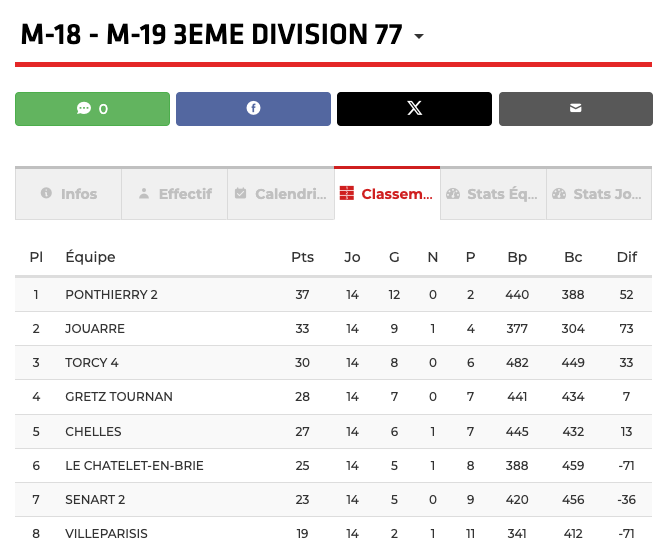This screenshot has height=559, width=669.
Task: Share on X (Twitter) icon
Action: pyautogui.click(x=414, y=109)
